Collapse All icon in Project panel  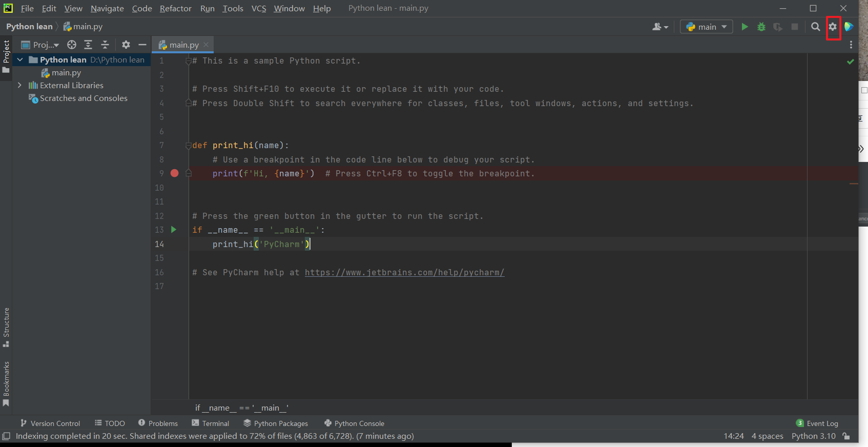click(105, 45)
